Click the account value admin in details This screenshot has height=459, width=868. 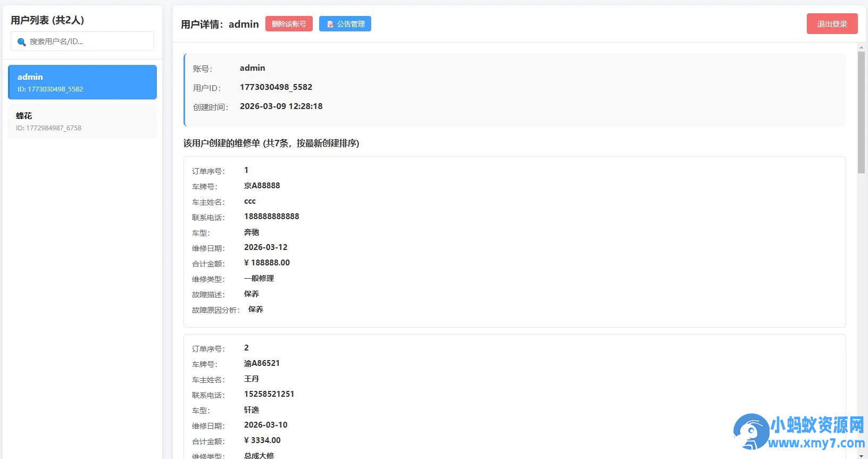[x=252, y=68]
